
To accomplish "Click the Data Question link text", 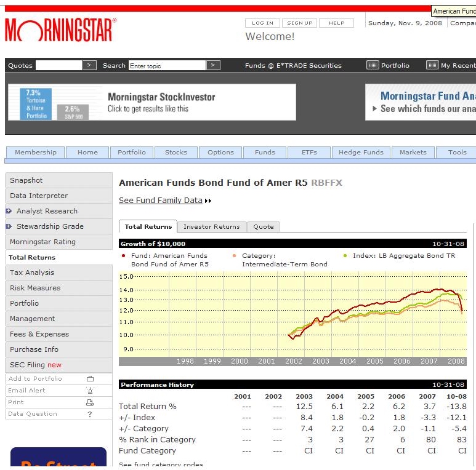I will coord(33,414).
